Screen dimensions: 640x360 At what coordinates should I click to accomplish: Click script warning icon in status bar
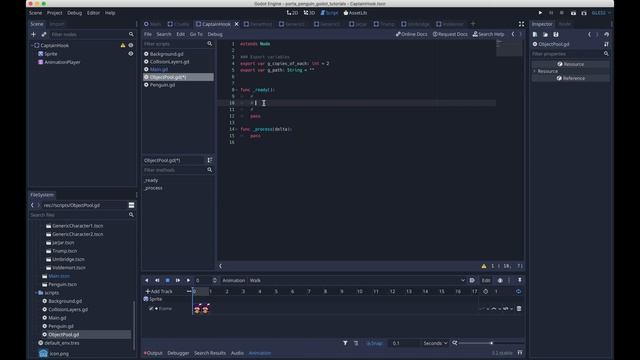pyautogui.click(x=484, y=266)
